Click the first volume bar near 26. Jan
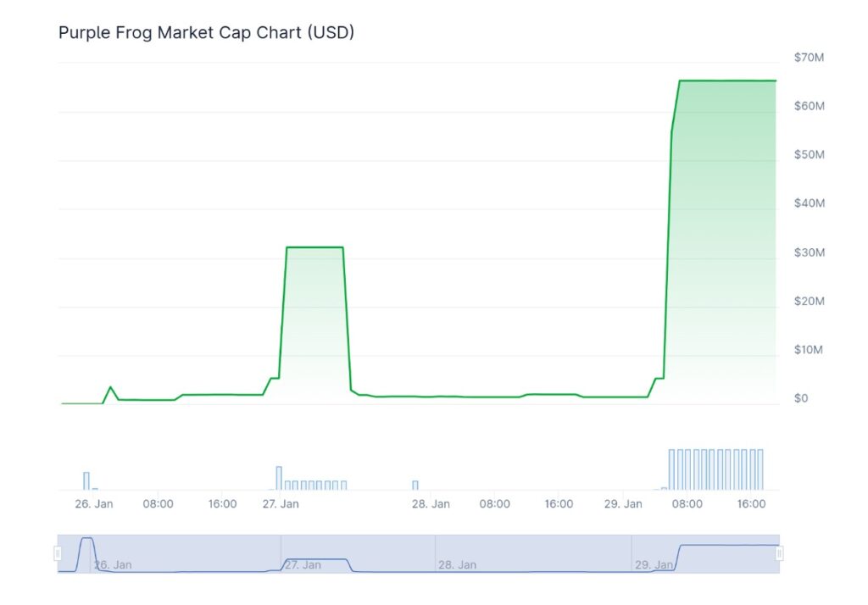 86,480
